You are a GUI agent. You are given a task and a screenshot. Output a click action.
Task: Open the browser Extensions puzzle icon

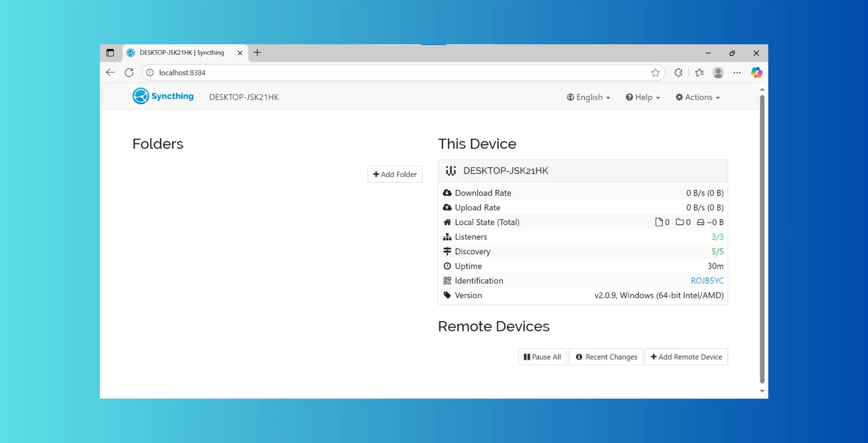[678, 73]
